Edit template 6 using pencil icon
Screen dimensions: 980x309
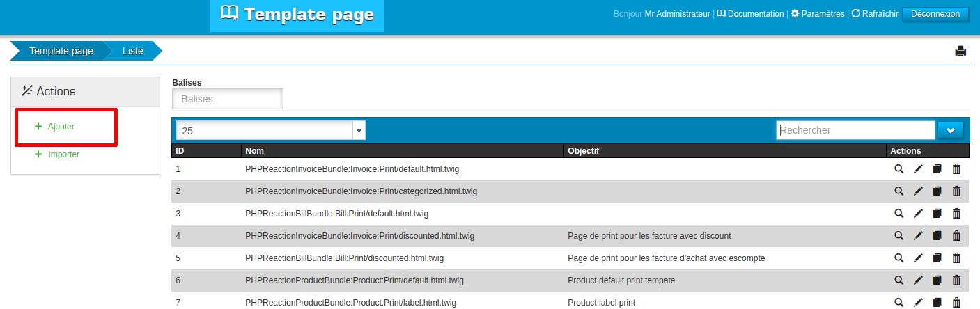(918, 280)
